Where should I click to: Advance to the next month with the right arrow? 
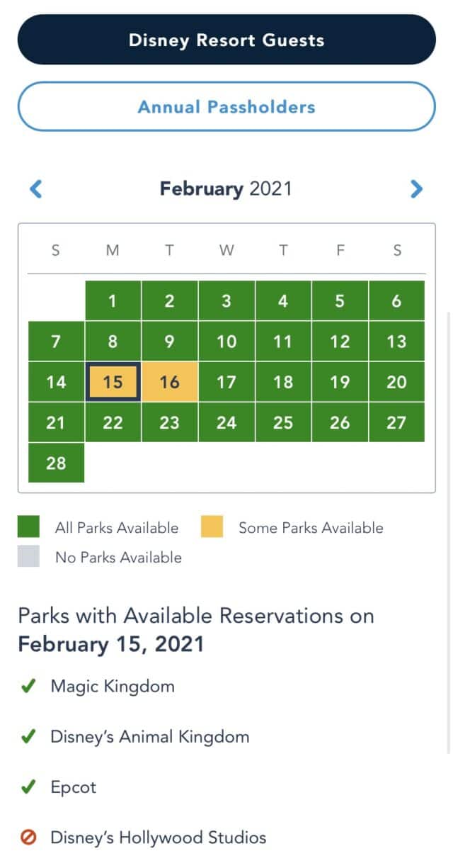pyautogui.click(x=416, y=189)
